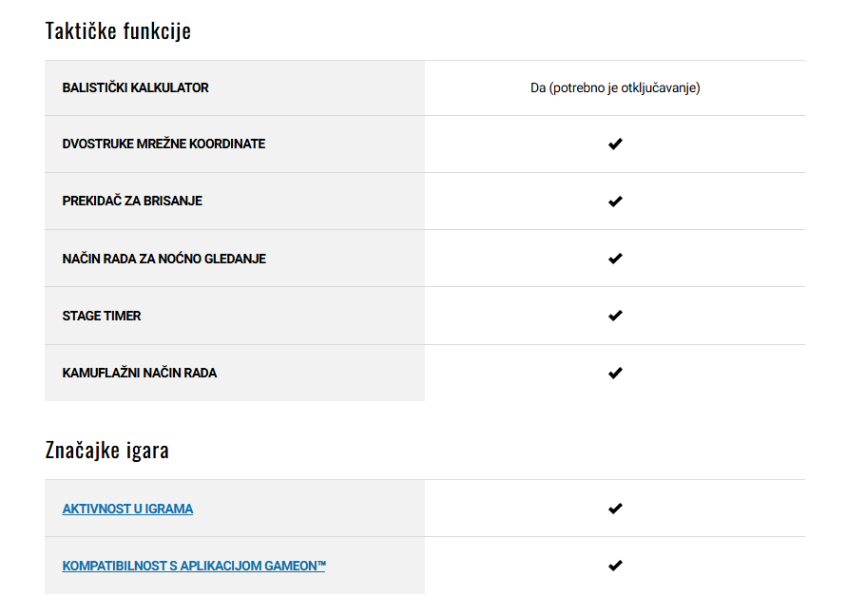Open the Aktivnost u igrama link
Viewport: 866px width, 616px height.
(127, 509)
